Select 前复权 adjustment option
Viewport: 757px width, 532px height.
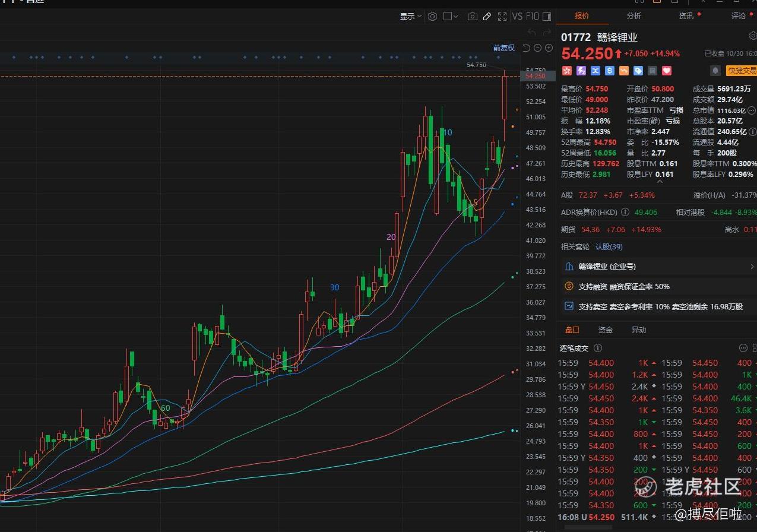[x=503, y=48]
